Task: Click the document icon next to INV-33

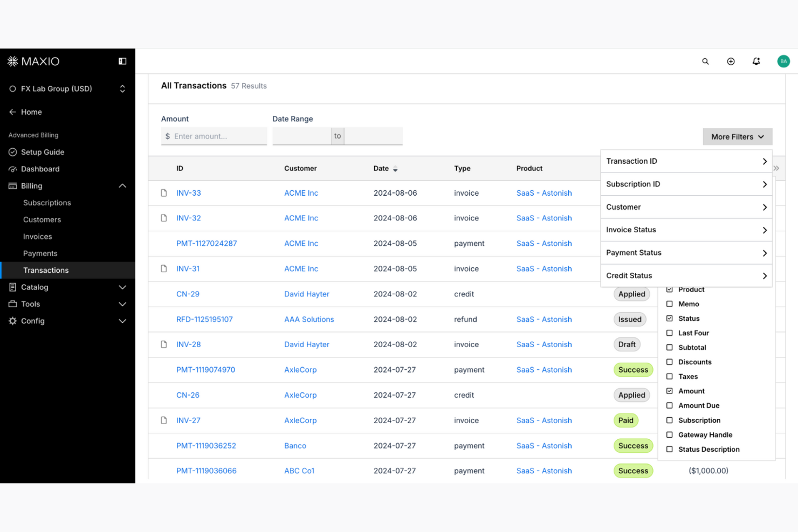Action: pyautogui.click(x=163, y=192)
